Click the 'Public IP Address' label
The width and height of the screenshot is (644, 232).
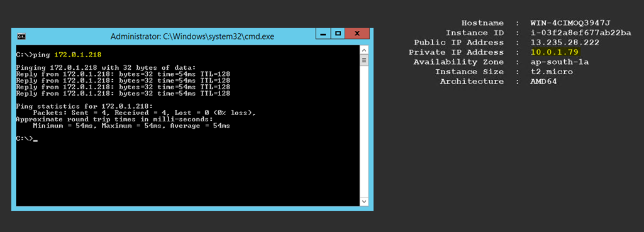click(458, 42)
